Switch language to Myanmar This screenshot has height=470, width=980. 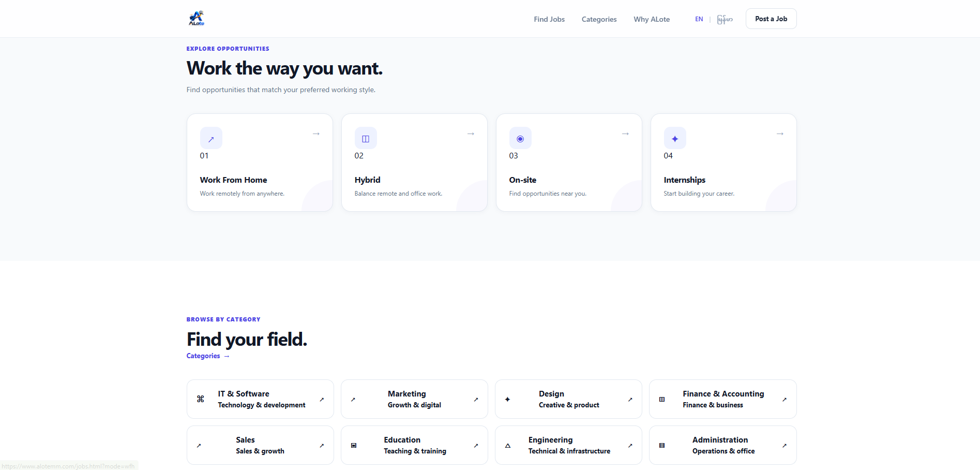725,19
